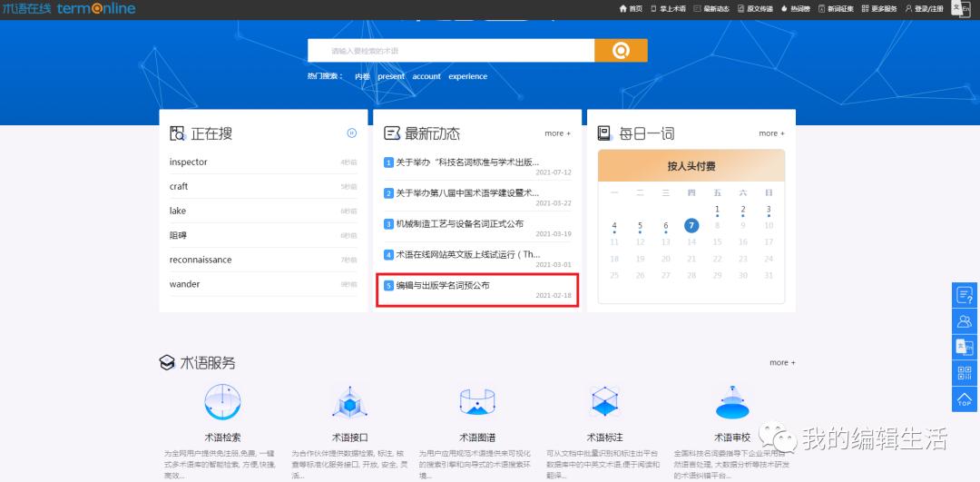The width and height of the screenshot is (980, 482).
Task: Select calendar date 2
Action: coord(742,210)
